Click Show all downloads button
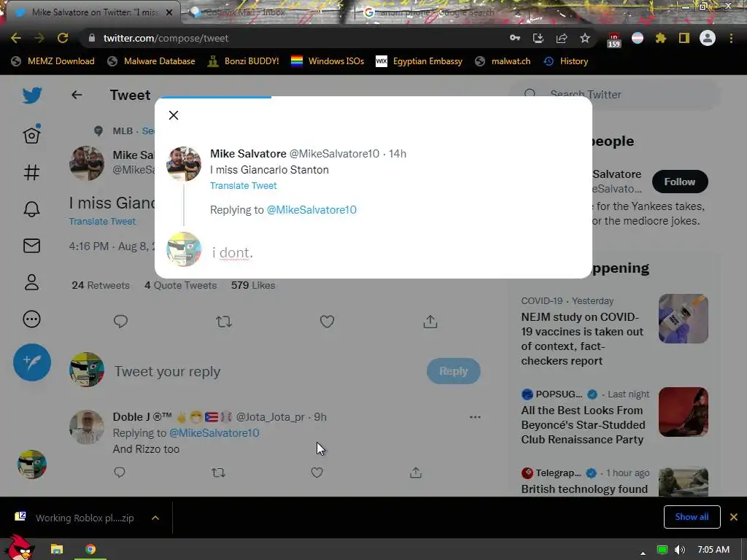Image resolution: width=747 pixels, height=560 pixels. [692, 517]
